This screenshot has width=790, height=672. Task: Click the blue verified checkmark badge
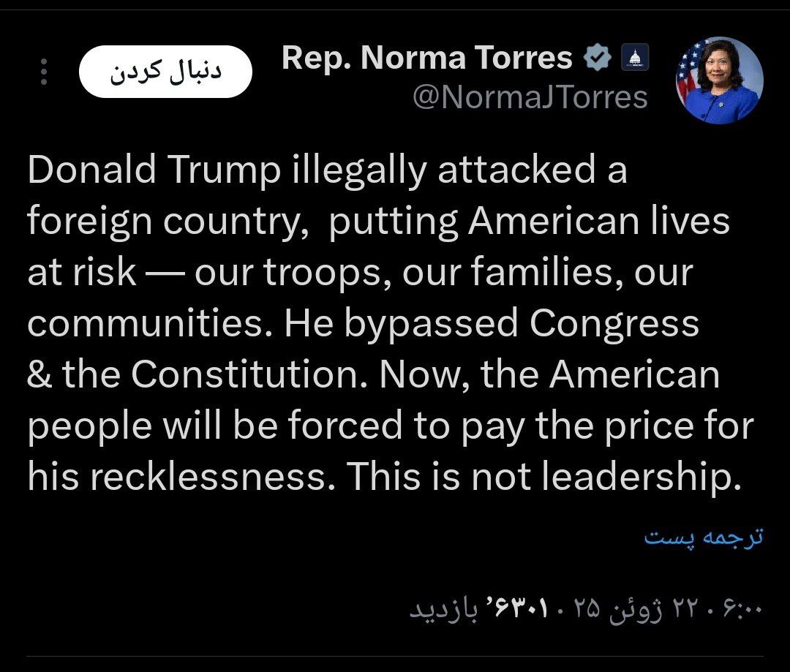point(598,58)
